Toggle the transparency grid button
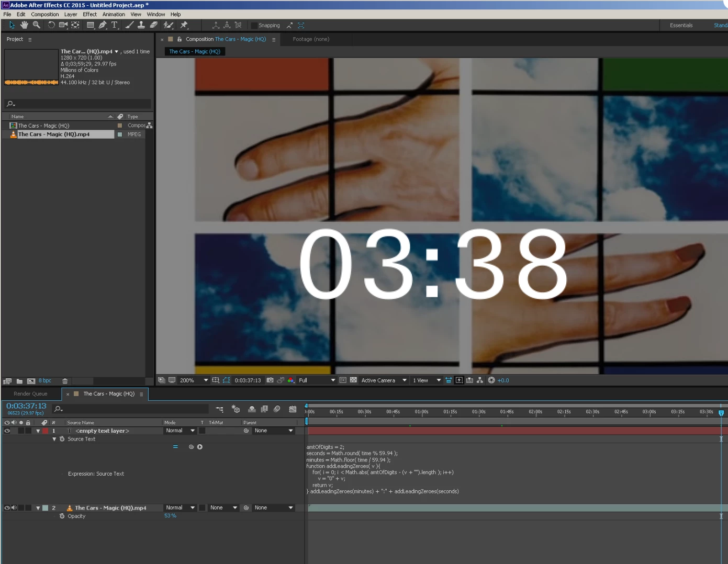The height and width of the screenshot is (564, 728). pos(353,380)
